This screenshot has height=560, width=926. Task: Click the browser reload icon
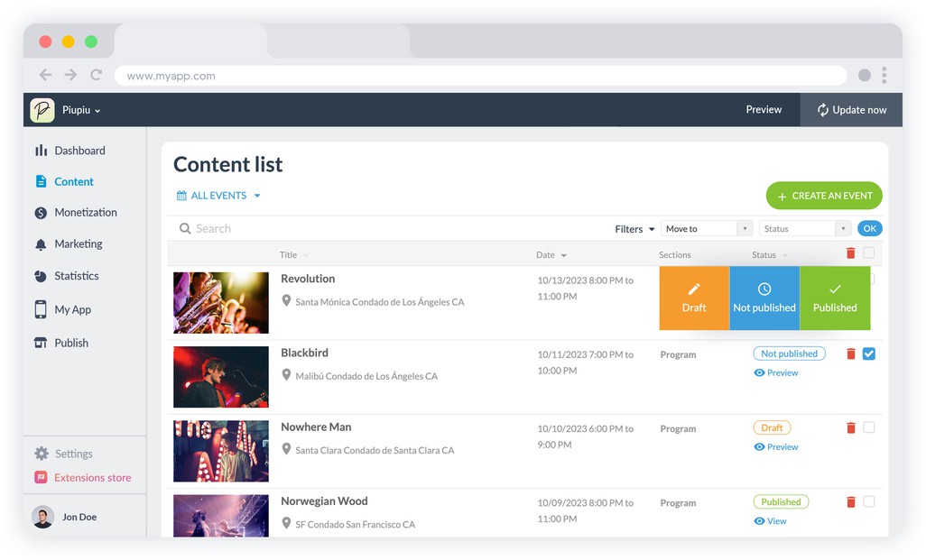(x=96, y=76)
